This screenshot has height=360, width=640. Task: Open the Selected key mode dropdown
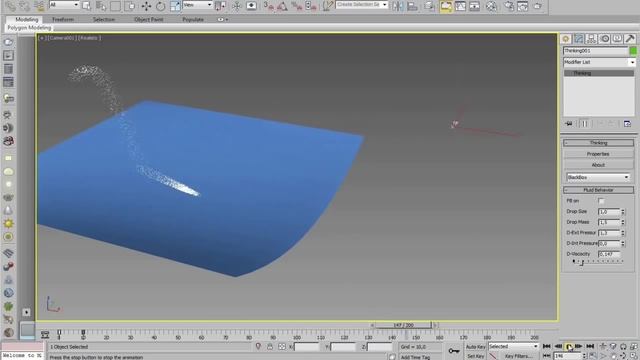(x=513, y=346)
